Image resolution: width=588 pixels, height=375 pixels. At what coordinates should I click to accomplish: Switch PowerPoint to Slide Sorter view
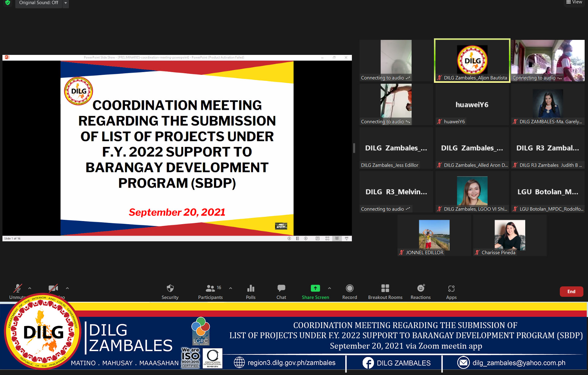click(x=327, y=238)
